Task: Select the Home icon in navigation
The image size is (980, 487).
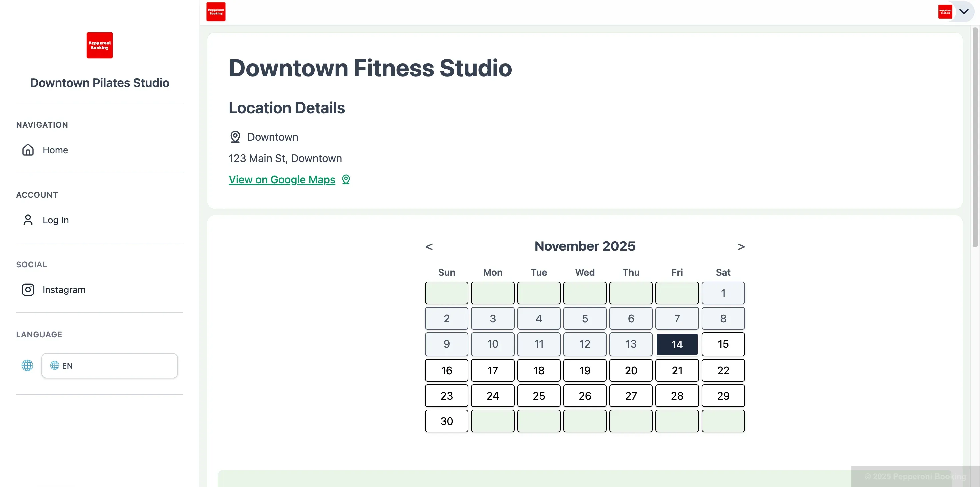Action: (x=27, y=150)
